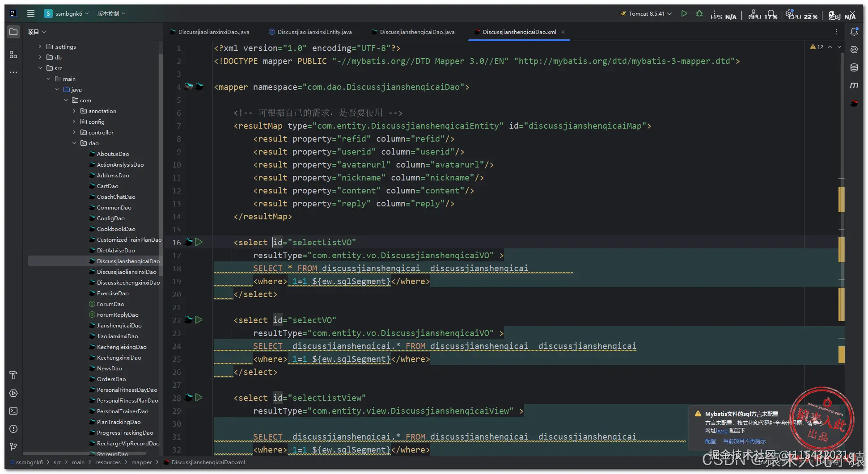Open the 项目 view selector dropdown
The height and width of the screenshot is (474, 868).
(x=37, y=32)
